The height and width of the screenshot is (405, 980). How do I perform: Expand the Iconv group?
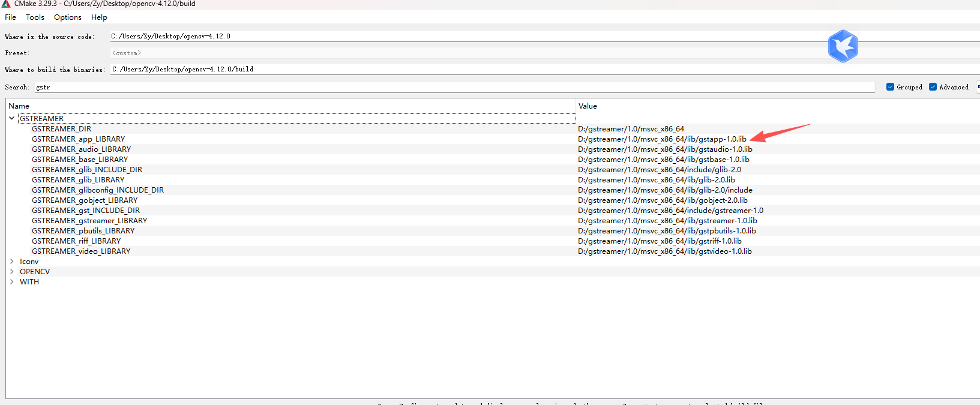click(11, 261)
